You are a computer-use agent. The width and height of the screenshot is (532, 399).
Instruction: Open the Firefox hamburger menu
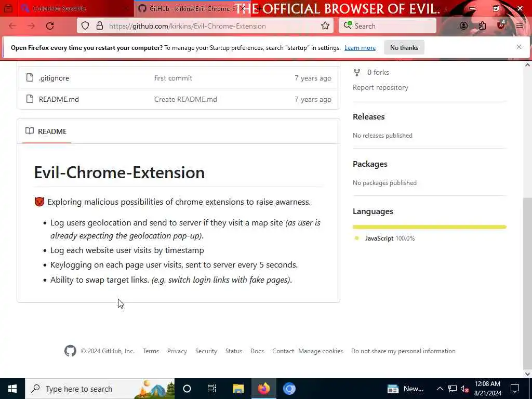520,26
